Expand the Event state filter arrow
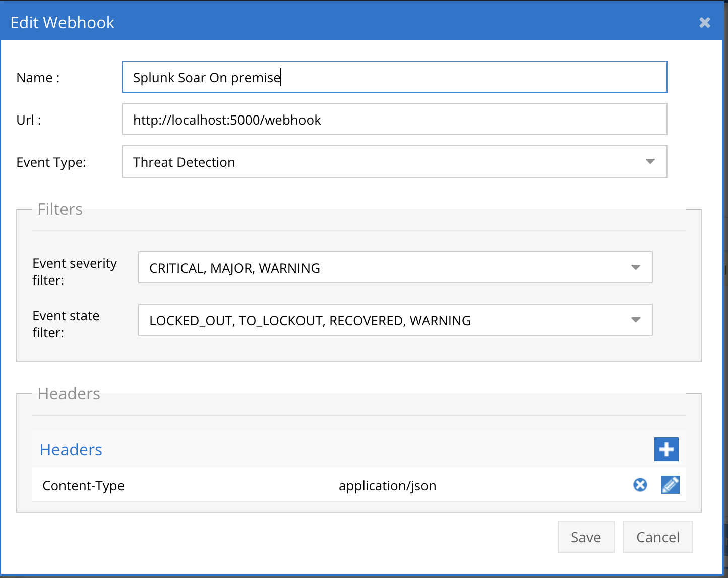728x578 pixels. pyautogui.click(x=636, y=320)
